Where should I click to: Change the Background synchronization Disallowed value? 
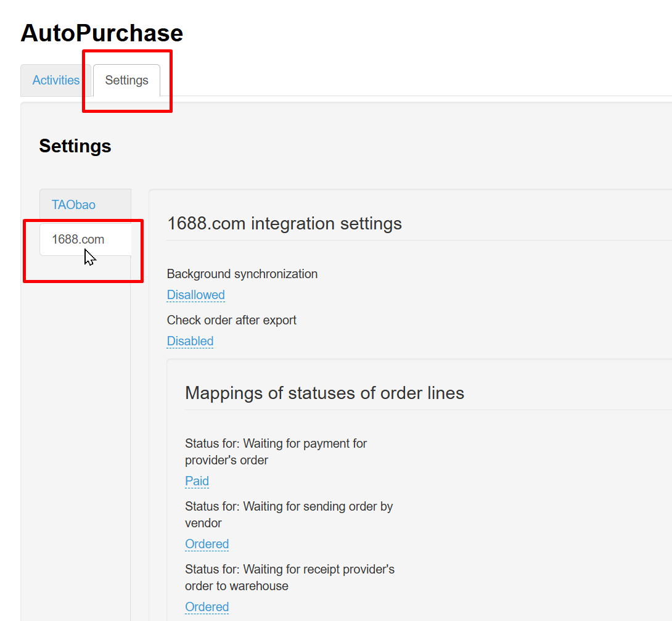click(195, 295)
